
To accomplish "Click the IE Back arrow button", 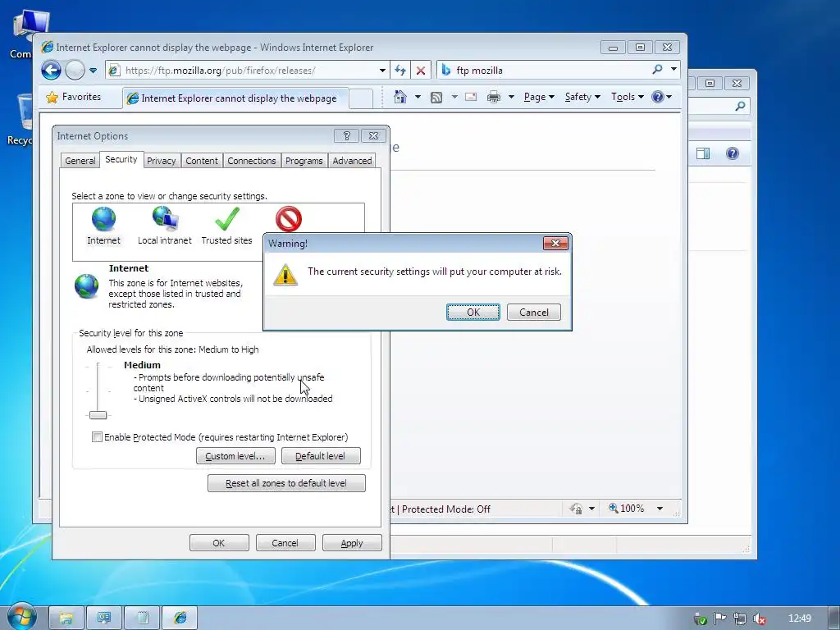I will coord(52,71).
